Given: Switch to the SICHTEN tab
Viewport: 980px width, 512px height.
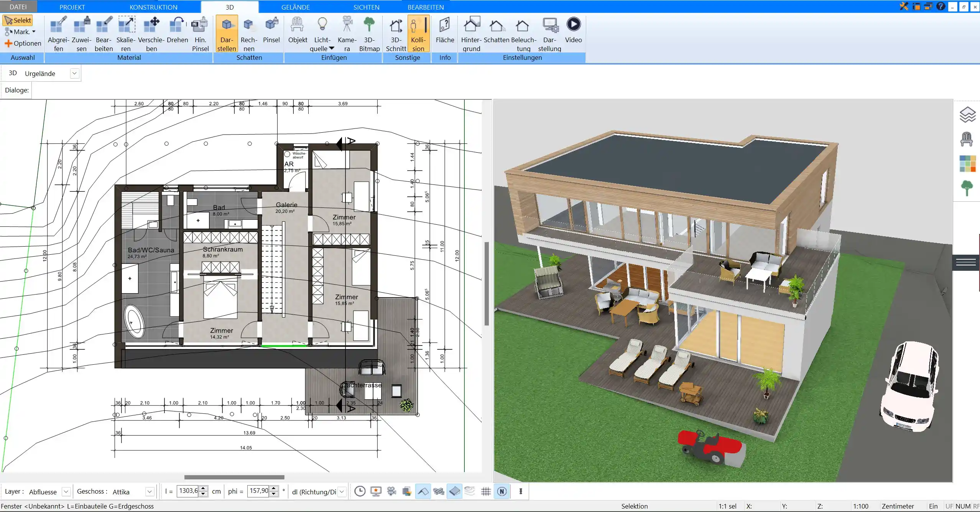Looking at the screenshot, I should click(366, 7).
